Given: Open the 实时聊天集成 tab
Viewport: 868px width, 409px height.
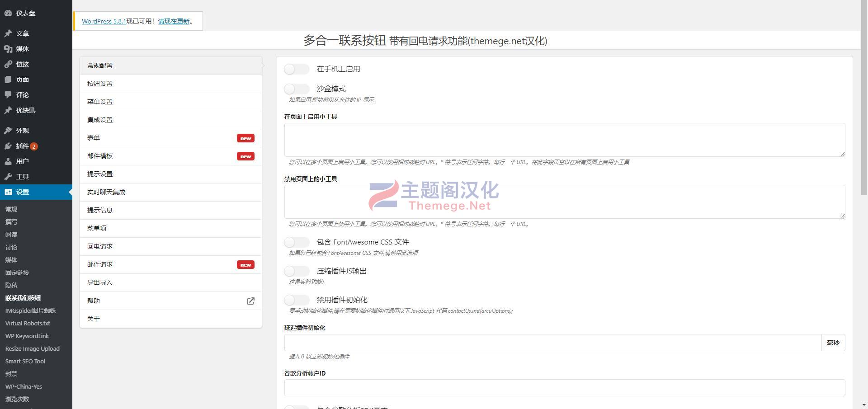Looking at the screenshot, I should pyautogui.click(x=171, y=192).
